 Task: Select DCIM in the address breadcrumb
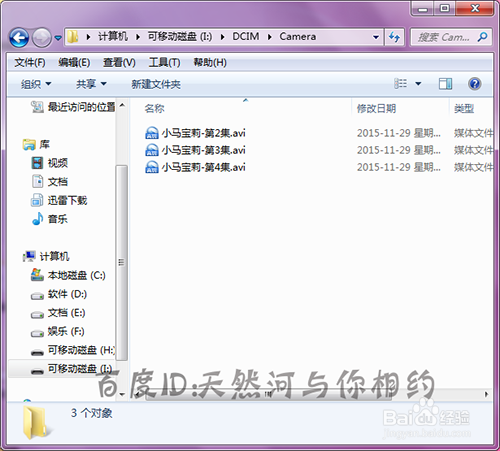point(246,36)
